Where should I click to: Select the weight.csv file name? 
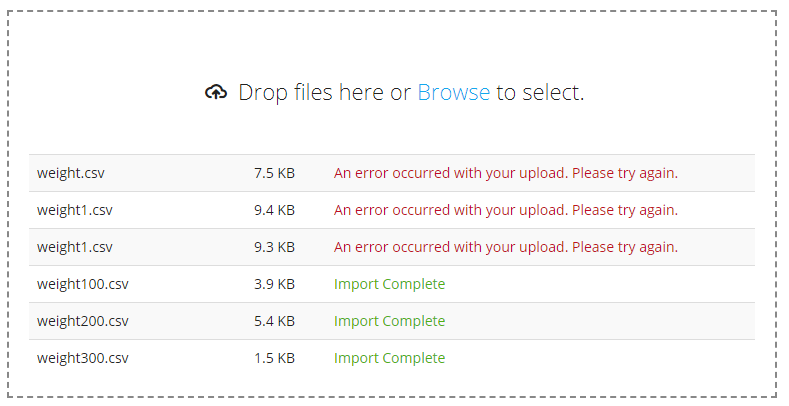pos(71,173)
